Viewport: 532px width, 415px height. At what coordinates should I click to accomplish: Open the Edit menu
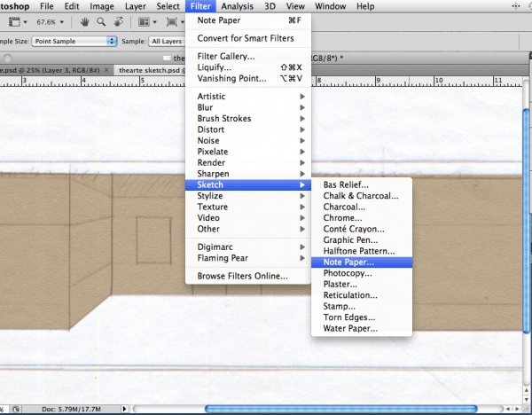click(x=72, y=6)
